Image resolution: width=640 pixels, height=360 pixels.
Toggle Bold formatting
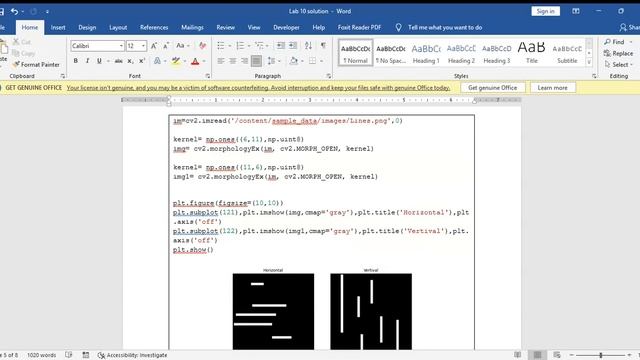tap(76, 61)
